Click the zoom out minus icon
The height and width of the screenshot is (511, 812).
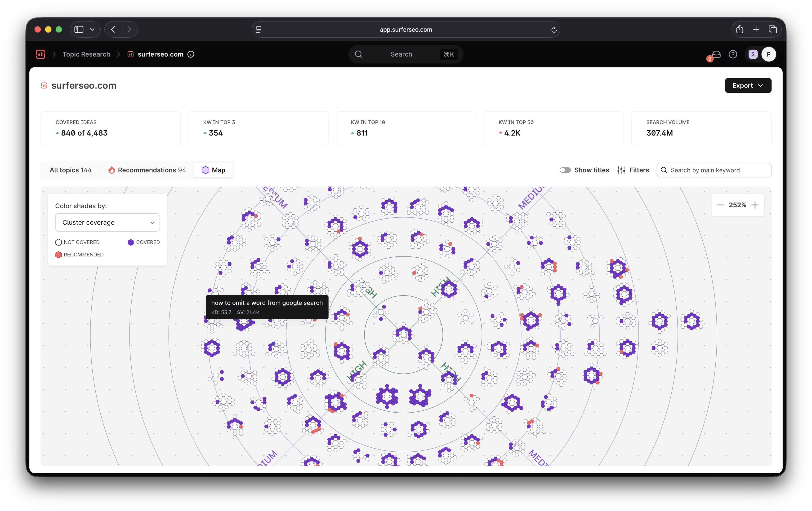click(720, 205)
